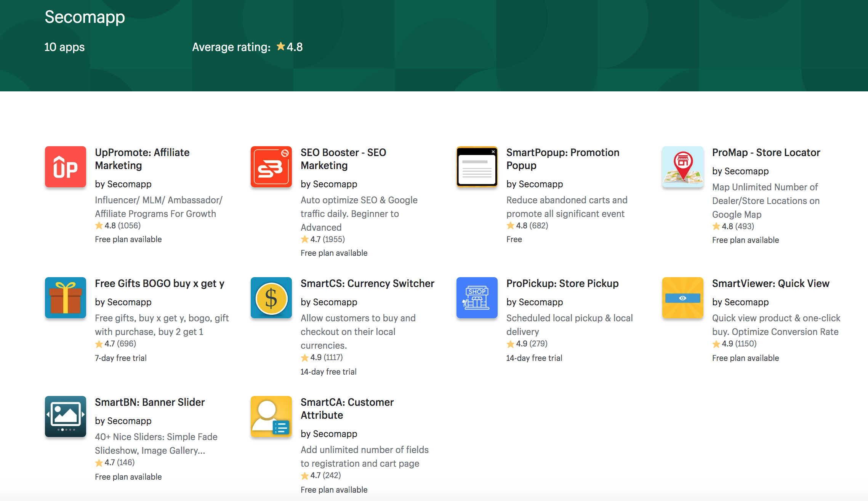Open the Free Gifts BOGO gift box icon

(66, 298)
